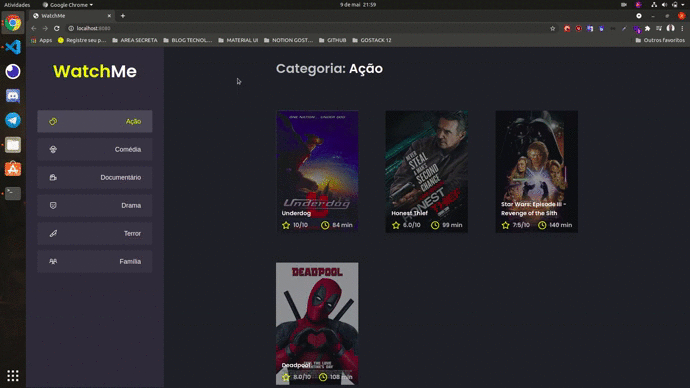Click the Documentário sidebar icon

pos(53,177)
